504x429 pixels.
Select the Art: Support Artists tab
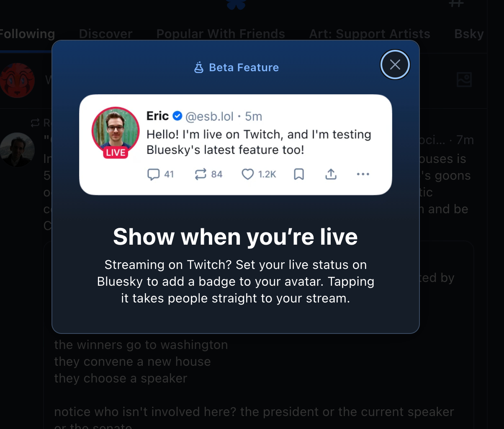pos(370,34)
